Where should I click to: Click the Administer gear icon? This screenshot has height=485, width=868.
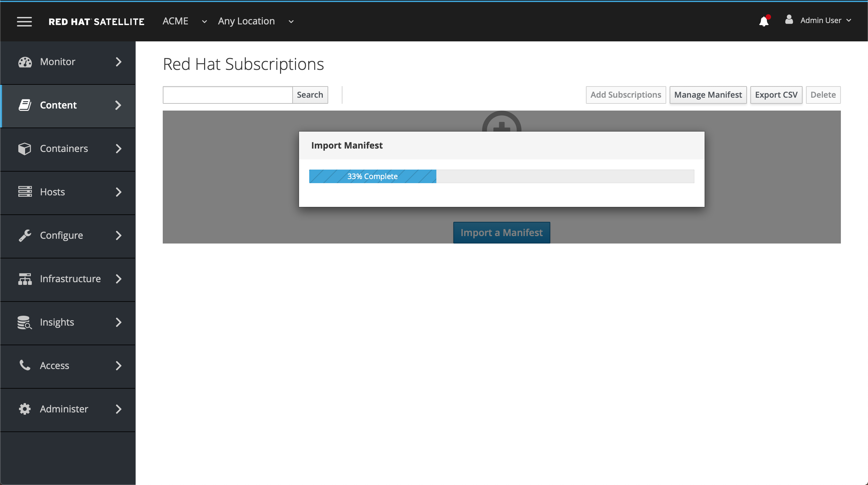pyautogui.click(x=25, y=409)
